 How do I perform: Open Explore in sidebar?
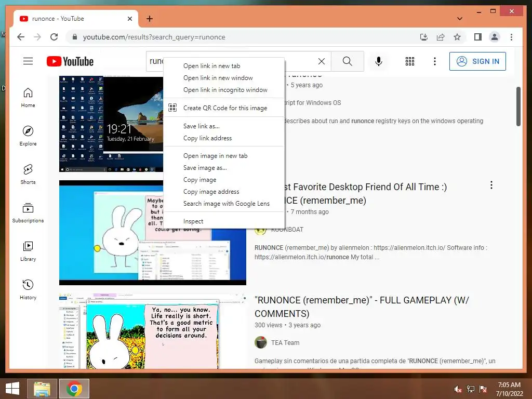pos(28,136)
